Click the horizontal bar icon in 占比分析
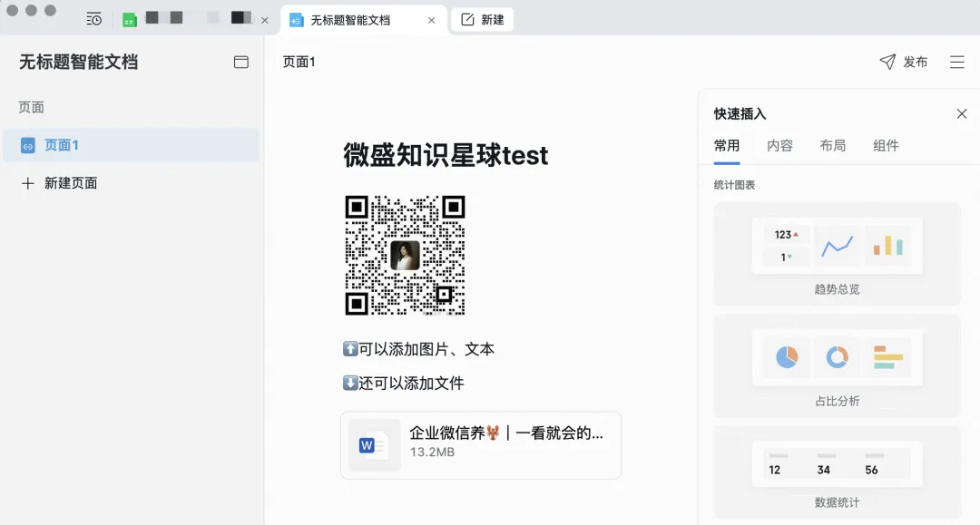Image resolution: width=980 pixels, height=525 pixels. pyautogui.click(x=887, y=357)
